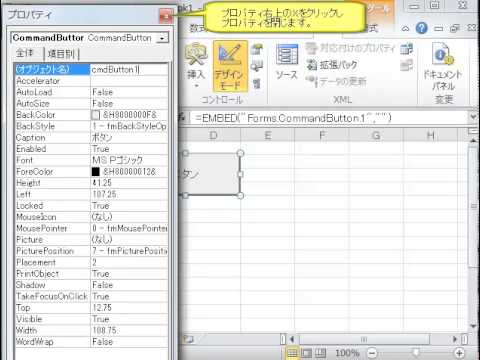The width and height of the screenshot is (480, 360).
Task: Select the MousePointer property row
Action: (x=91, y=228)
